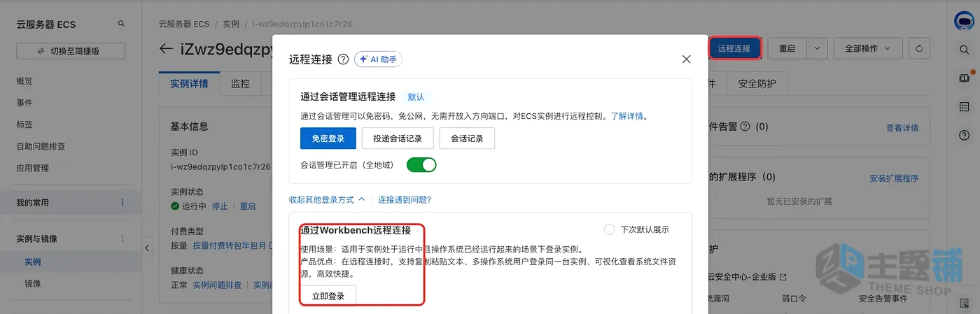This screenshot has width=980, height=314.
Task: Open 事件 in the sidebar
Action: pyautogui.click(x=24, y=103)
